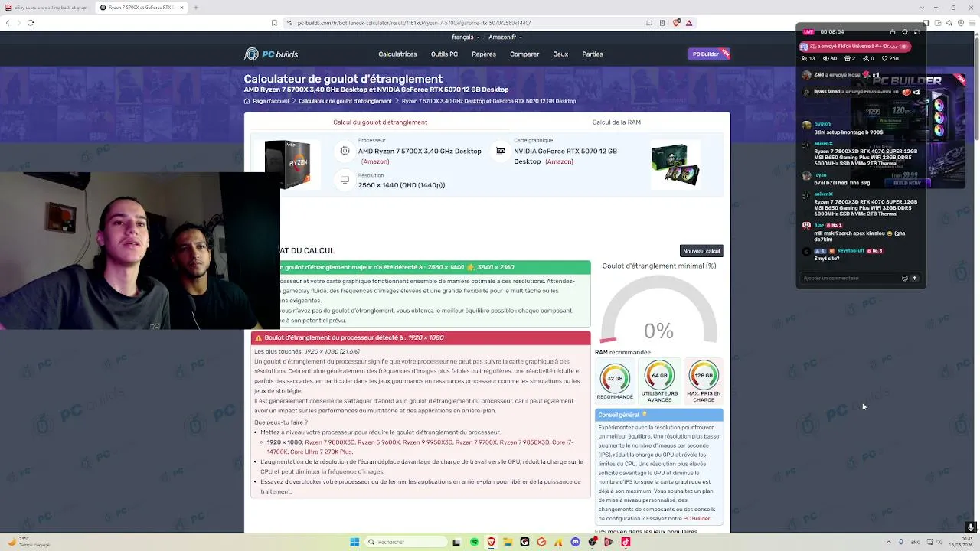Click the 32 GB Recommandé RAM gauge

click(615, 380)
